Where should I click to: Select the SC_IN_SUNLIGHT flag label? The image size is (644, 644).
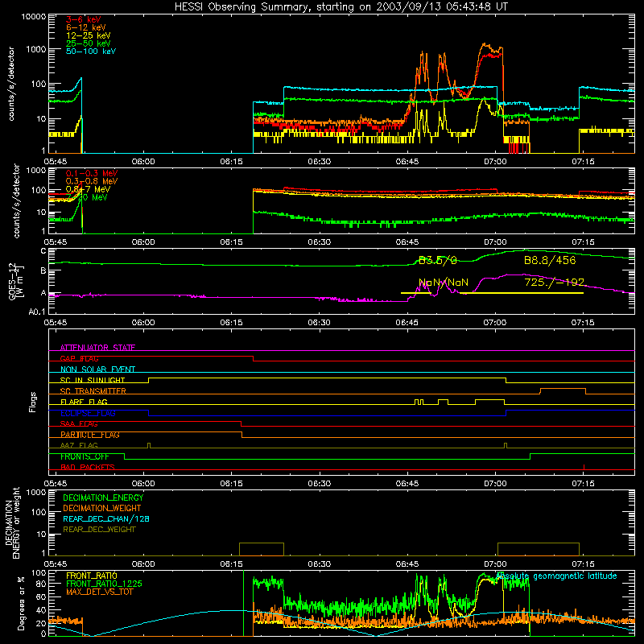tap(93, 380)
